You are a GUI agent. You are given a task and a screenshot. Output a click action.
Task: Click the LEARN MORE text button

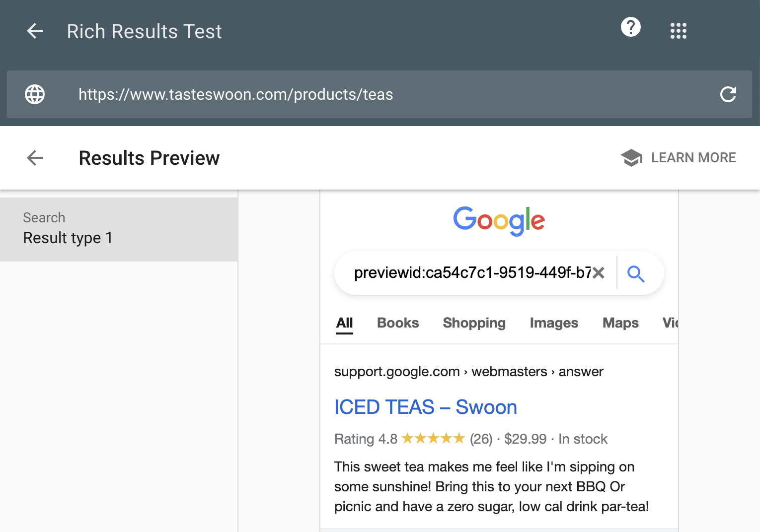click(693, 158)
